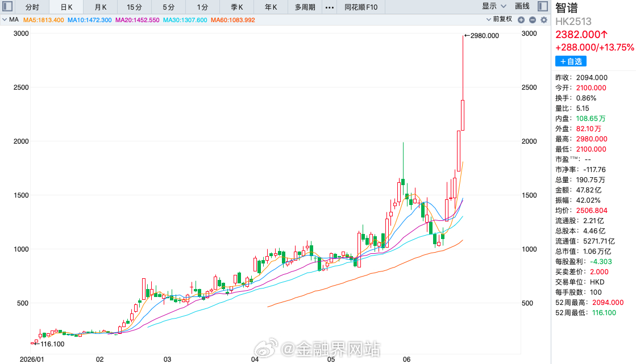Toggle the left sidebar panel icon

click(x=7, y=6)
